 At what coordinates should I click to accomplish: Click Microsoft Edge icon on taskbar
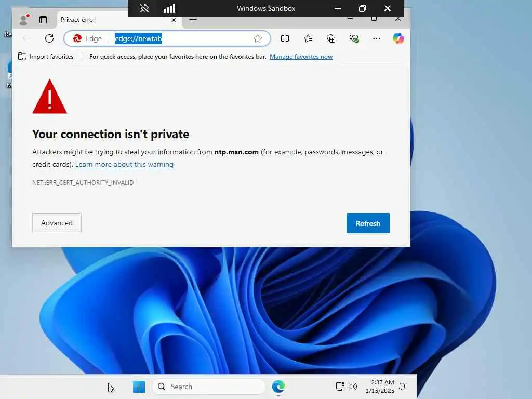278,387
